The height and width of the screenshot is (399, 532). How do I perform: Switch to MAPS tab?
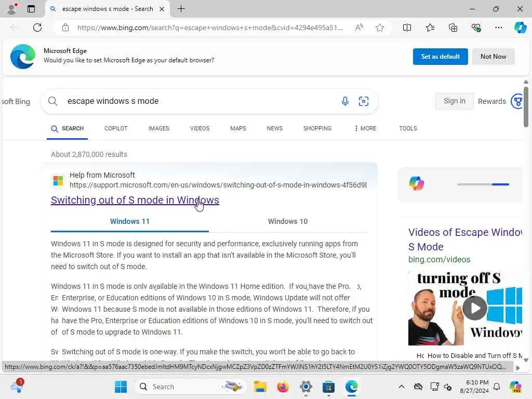(x=238, y=129)
